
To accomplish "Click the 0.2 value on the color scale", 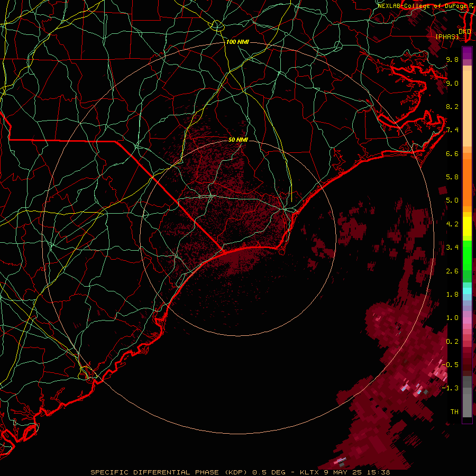I will point(452,342).
